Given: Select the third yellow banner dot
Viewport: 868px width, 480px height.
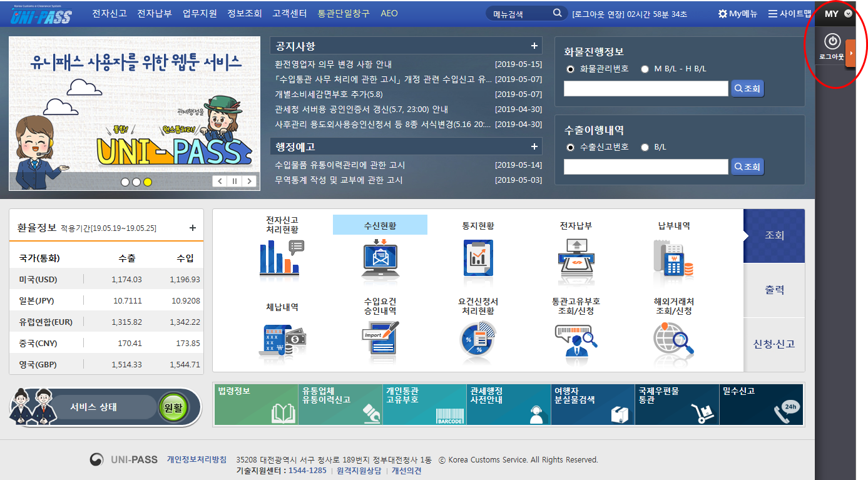Looking at the screenshot, I should [148, 182].
